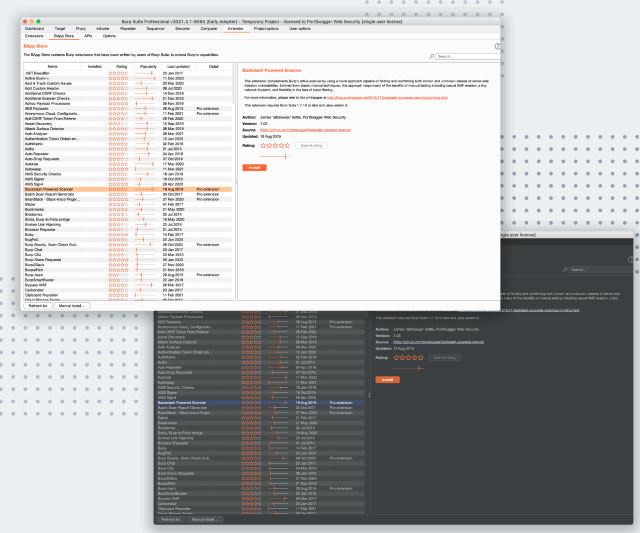Viewport: 640px width, 533px height.
Task: Select Carbonator extension row
Action: point(128,290)
